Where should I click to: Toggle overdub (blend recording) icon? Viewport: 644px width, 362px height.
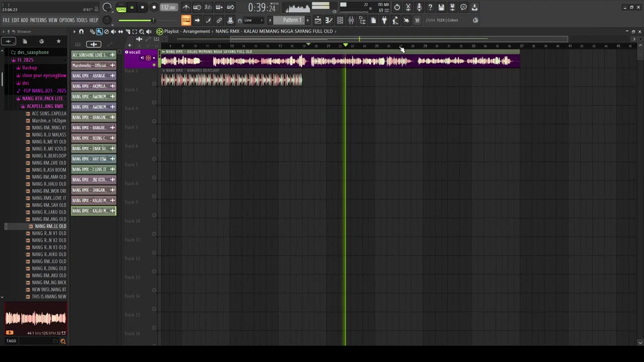[219, 7]
